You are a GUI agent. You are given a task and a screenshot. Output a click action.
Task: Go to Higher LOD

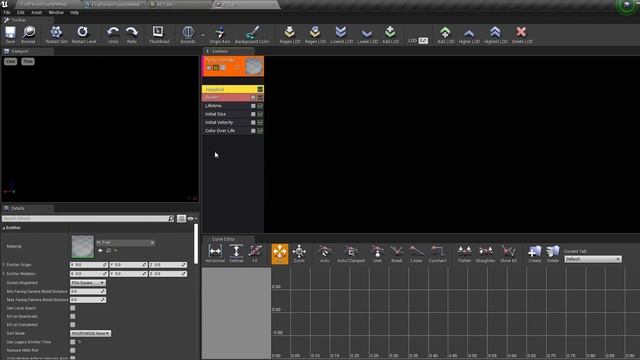tap(469, 35)
